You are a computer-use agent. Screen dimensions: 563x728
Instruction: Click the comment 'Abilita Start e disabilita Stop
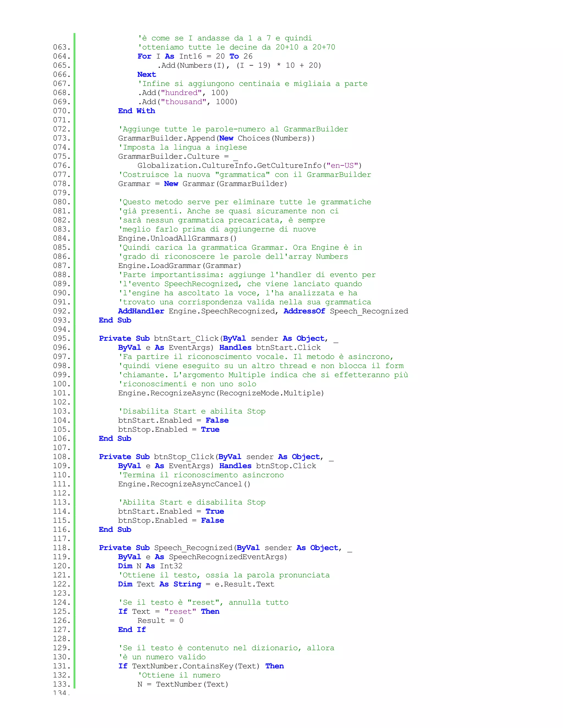coord(192,502)
